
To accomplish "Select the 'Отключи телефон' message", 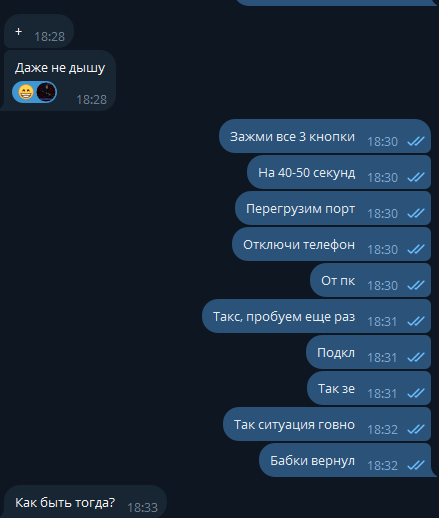I will coord(331,244).
